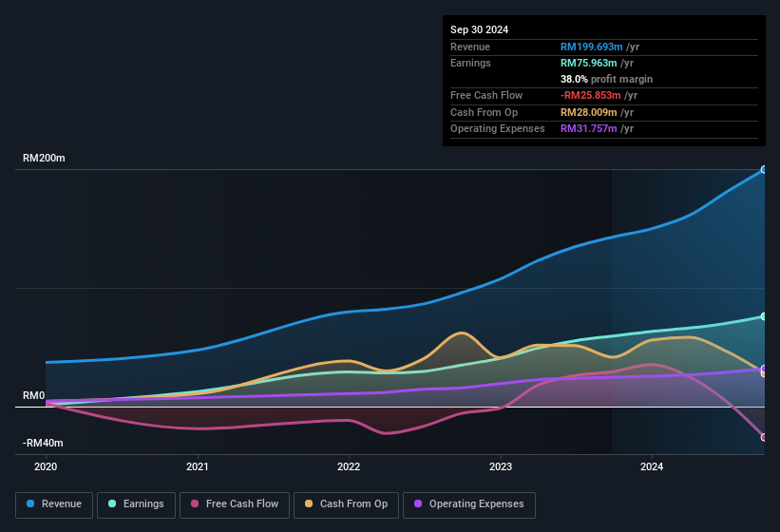This screenshot has height=532, width=780.
Task: Click the RM75.963m earnings value
Action: [x=588, y=63]
